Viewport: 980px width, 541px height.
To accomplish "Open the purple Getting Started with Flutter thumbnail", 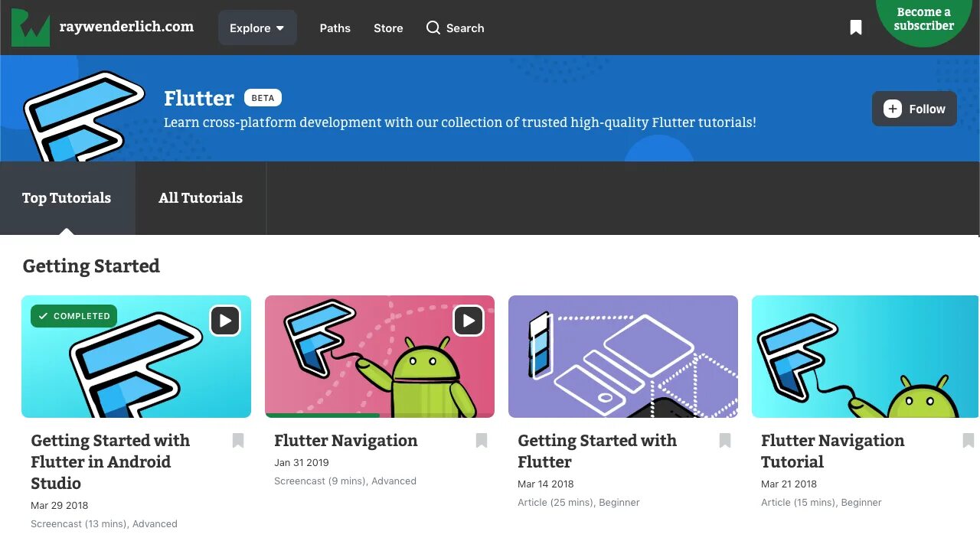I will click(x=623, y=357).
